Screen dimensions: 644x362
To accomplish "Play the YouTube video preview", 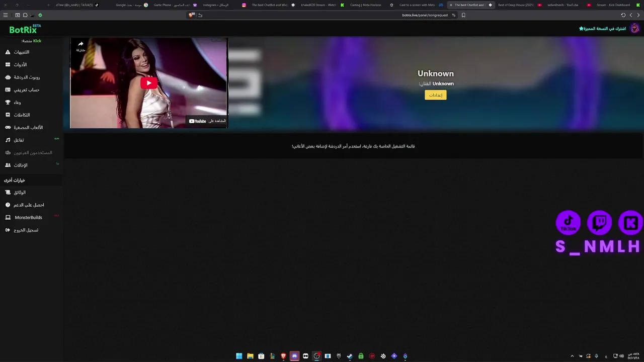I will tap(148, 83).
